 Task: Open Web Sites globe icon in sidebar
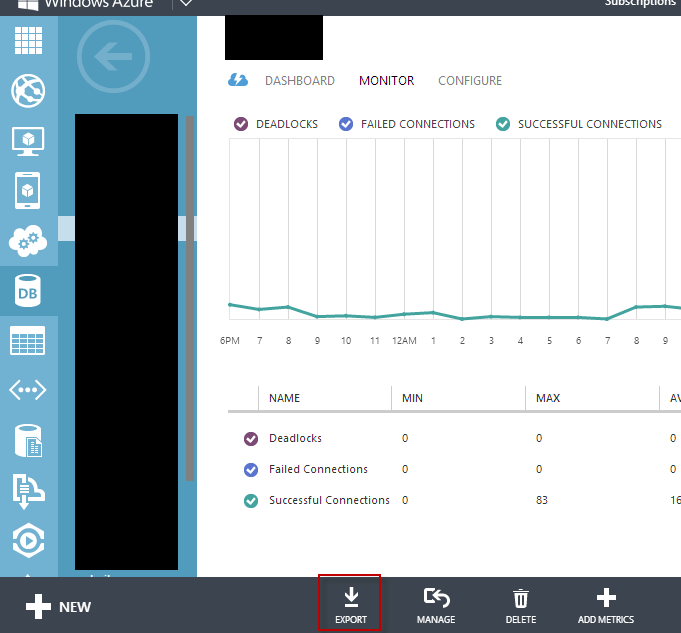coord(28,90)
